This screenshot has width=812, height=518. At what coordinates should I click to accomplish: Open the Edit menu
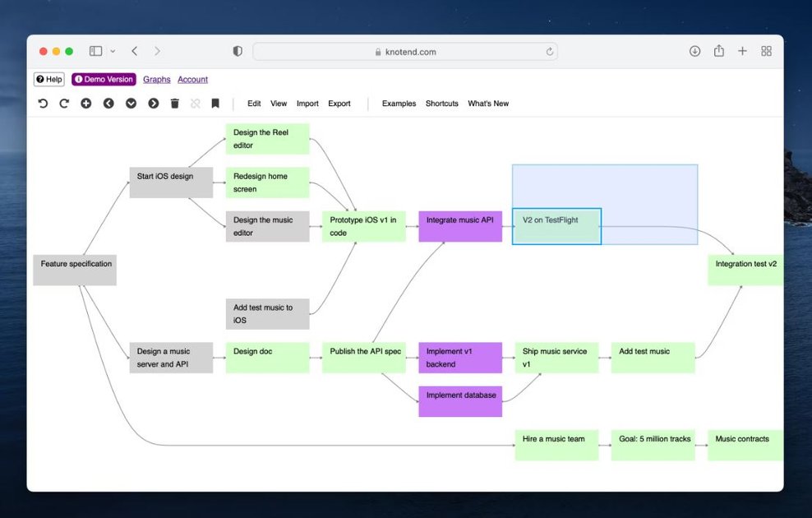coord(253,104)
